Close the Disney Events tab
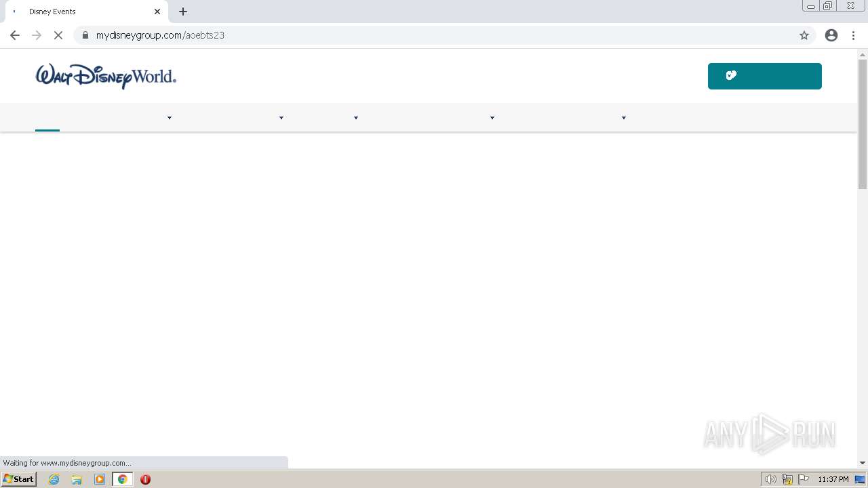The image size is (868, 488). click(157, 12)
